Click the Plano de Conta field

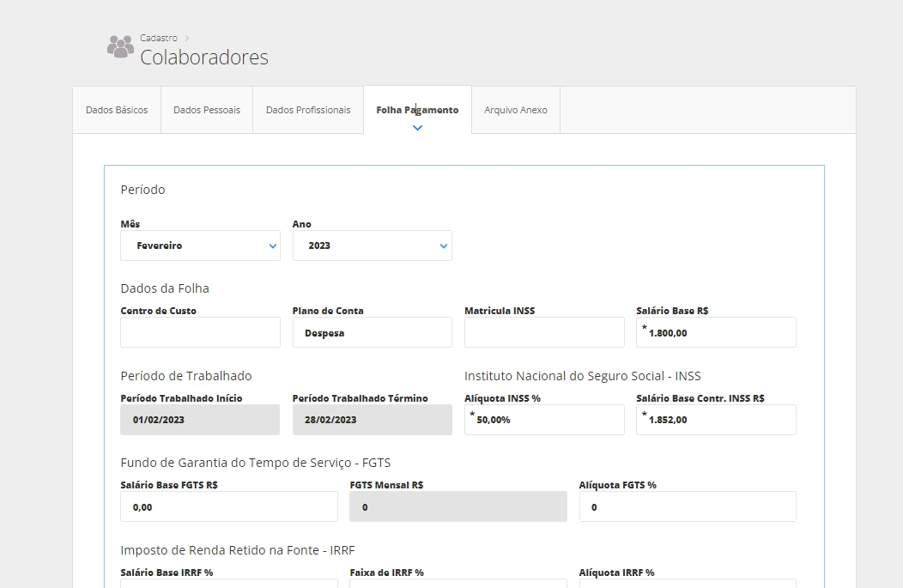[372, 332]
